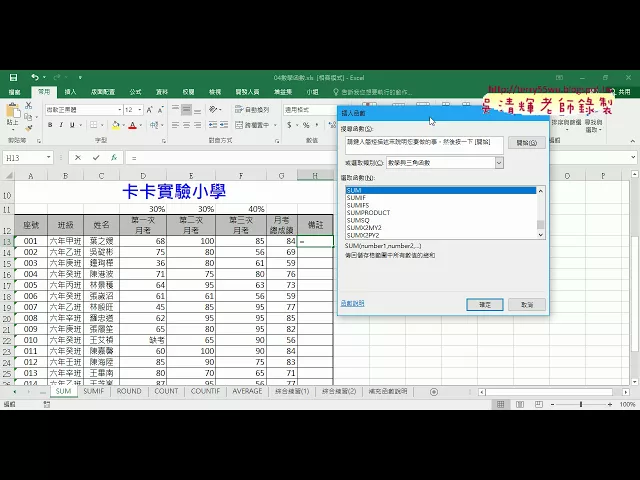Click the Copy icon in clipboard group
The image size is (640, 480).
(28, 117)
